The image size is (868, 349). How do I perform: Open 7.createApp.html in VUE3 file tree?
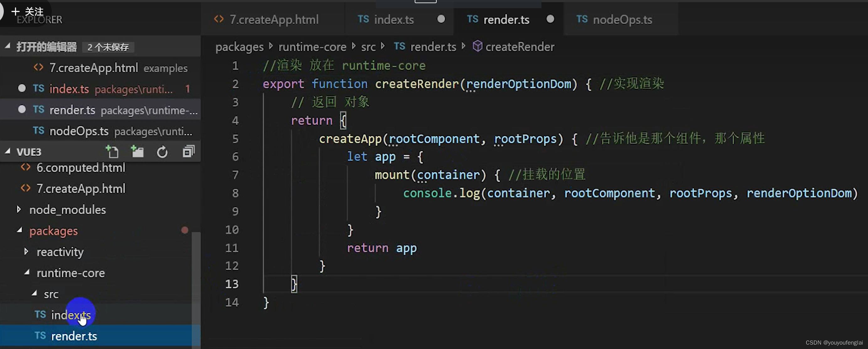96,188
